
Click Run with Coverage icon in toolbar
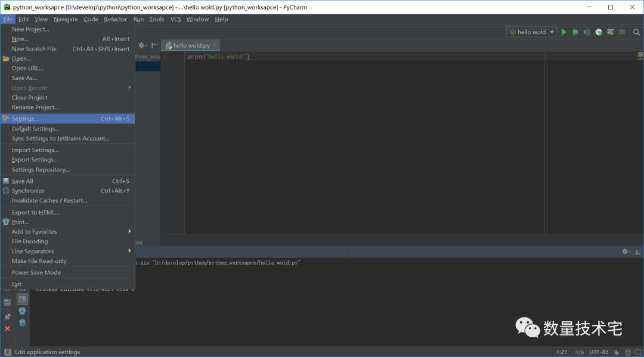(587, 32)
